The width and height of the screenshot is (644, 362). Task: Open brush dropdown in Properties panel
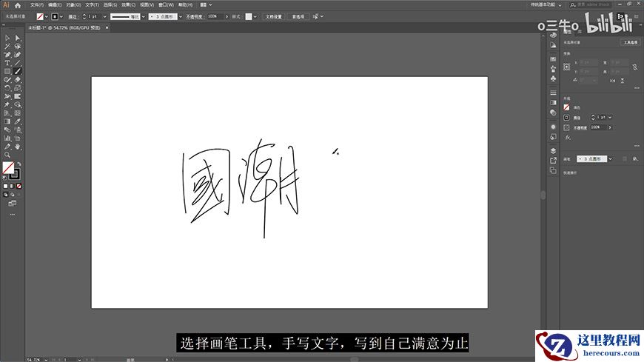611,159
